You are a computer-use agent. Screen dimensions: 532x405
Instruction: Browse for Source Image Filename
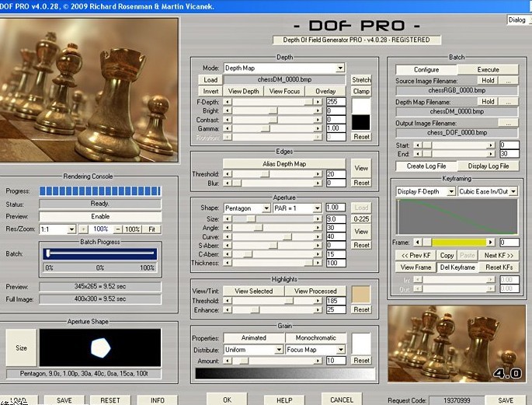(508, 81)
